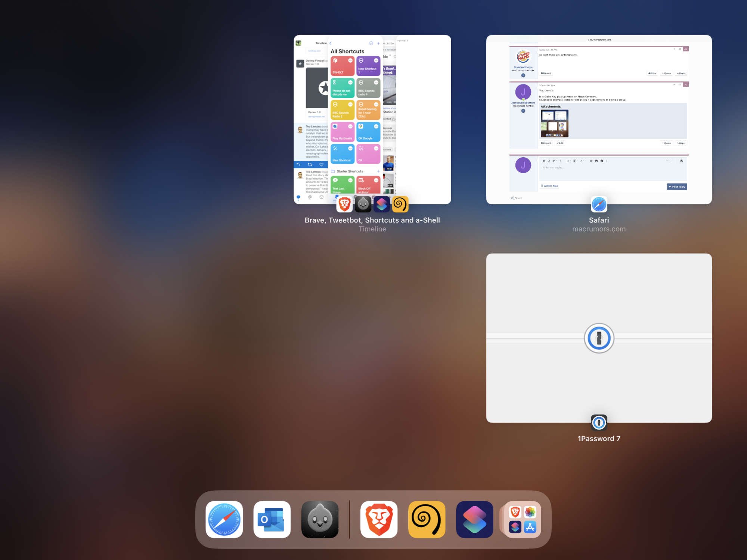This screenshot has width=747, height=560.
Task: Open alignment dropdown in reply editor
Action: click(x=576, y=161)
